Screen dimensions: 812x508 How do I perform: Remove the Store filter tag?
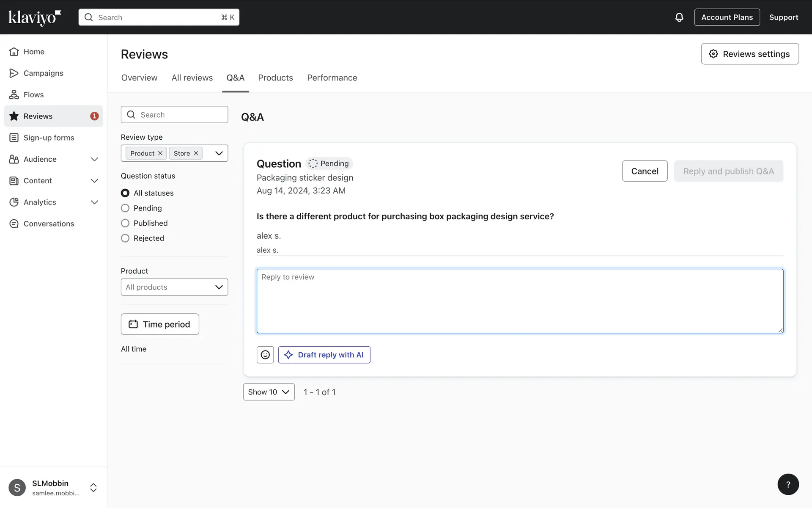point(196,153)
